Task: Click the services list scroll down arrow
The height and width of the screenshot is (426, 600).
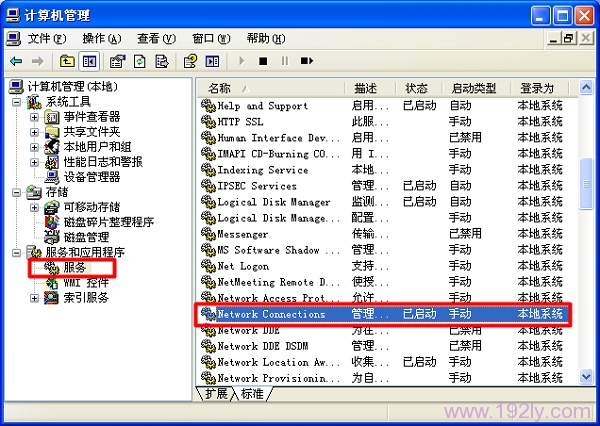Action: pyautogui.click(x=586, y=377)
